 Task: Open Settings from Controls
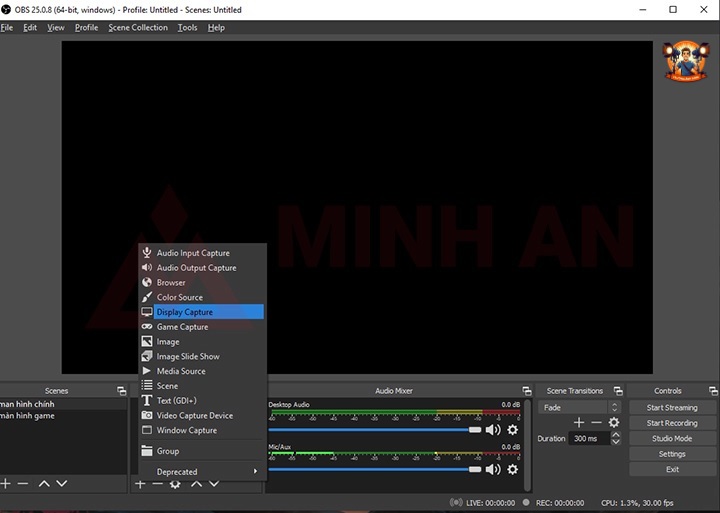pos(672,454)
